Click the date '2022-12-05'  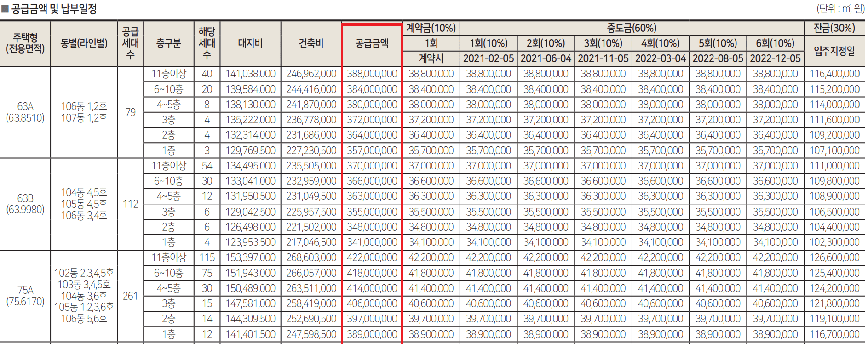coord(775,58)
